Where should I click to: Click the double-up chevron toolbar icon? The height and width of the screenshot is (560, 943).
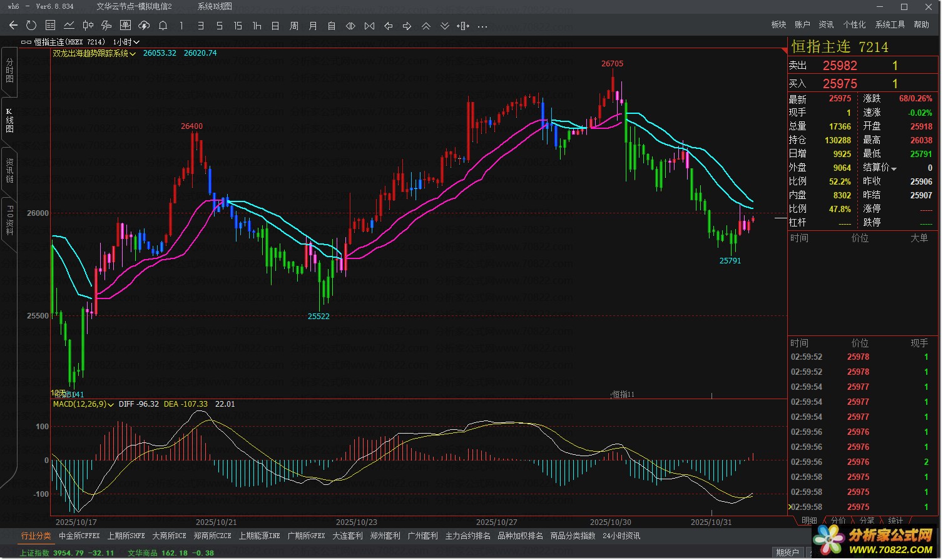[x=426, y=26]
